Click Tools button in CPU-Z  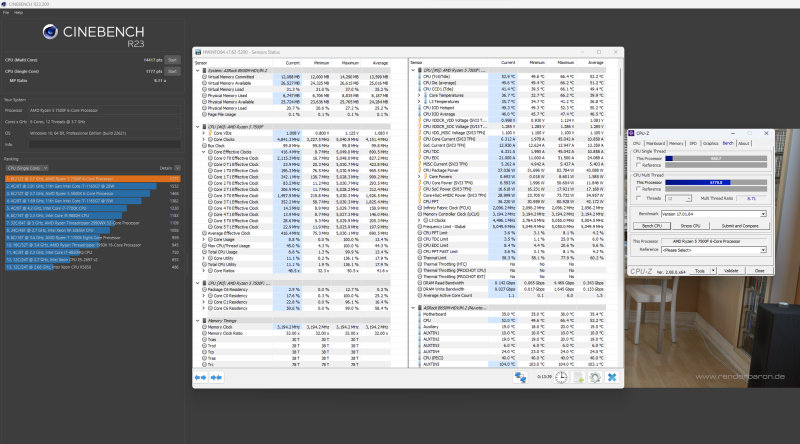pyautogui.click(x=700, y=271)
